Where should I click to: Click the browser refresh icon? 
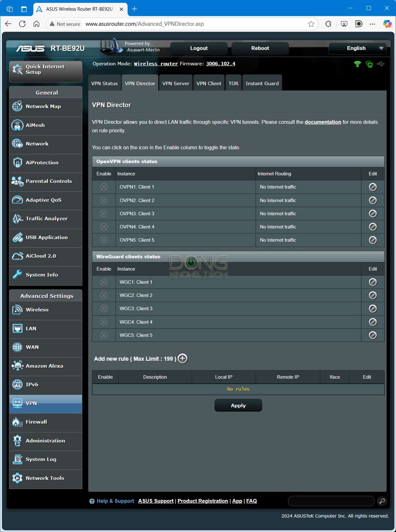click(x=22, y=24)
